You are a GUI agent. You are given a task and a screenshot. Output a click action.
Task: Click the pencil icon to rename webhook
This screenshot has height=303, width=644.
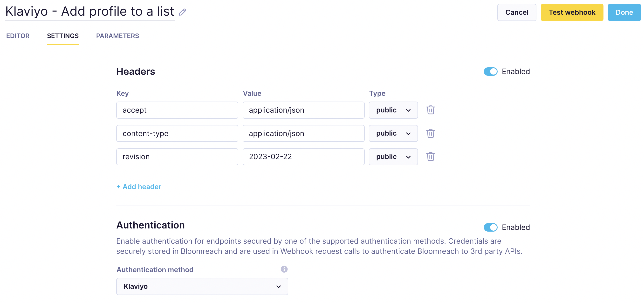click(x=182, y=12)
